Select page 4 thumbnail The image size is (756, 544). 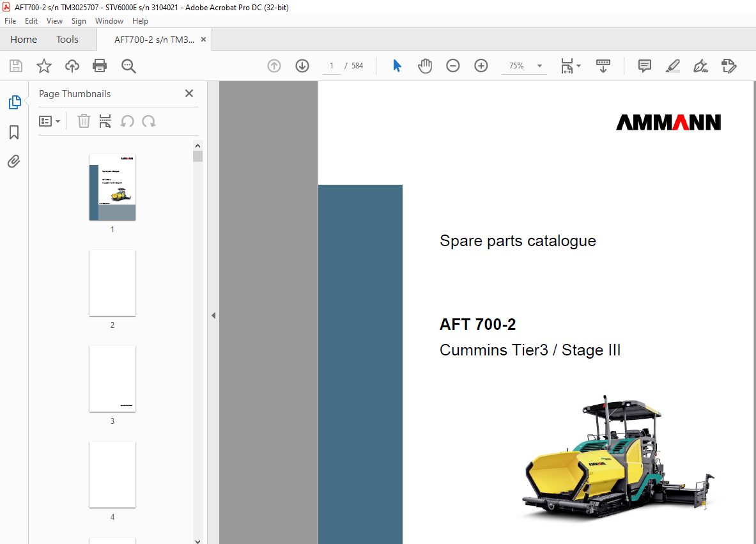tap(112, 474)
